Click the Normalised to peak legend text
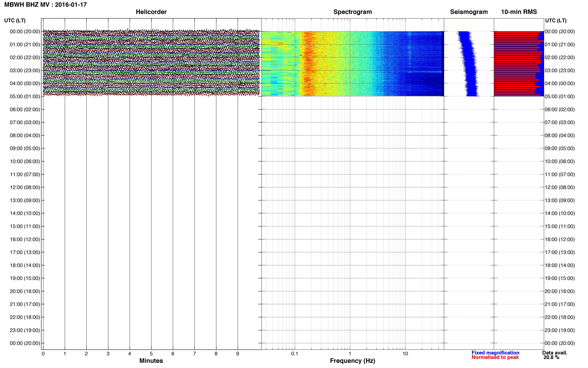 [495, 357]
